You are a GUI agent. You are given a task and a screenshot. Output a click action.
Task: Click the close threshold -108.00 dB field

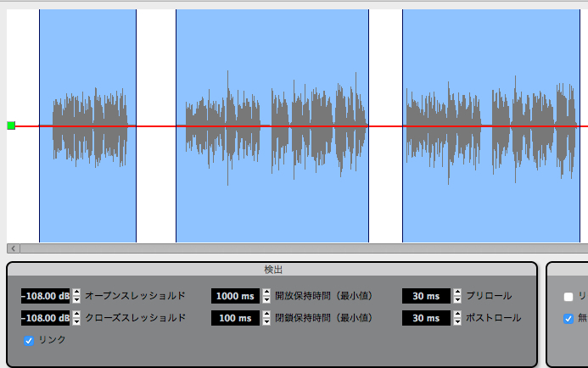pos(45,318)
